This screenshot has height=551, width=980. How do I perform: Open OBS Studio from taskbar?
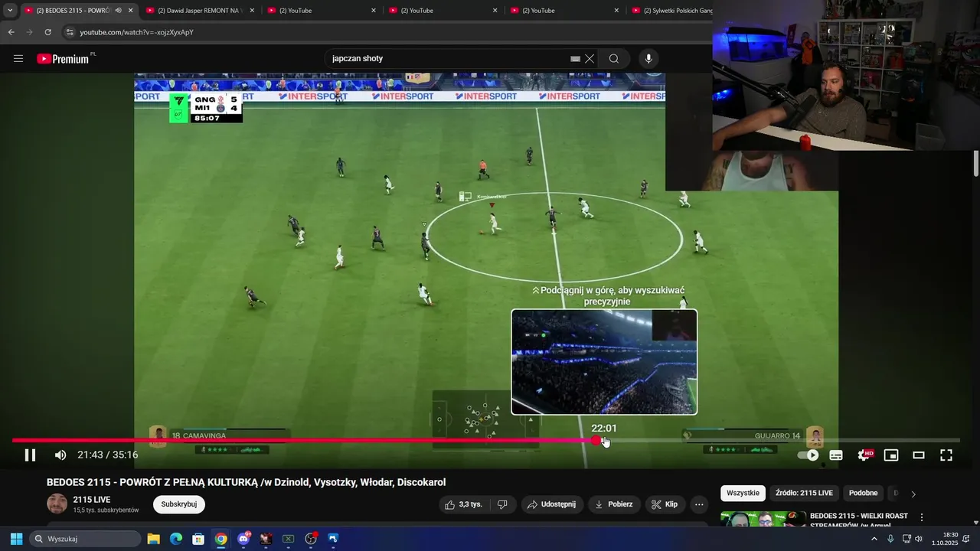point(311,539)
